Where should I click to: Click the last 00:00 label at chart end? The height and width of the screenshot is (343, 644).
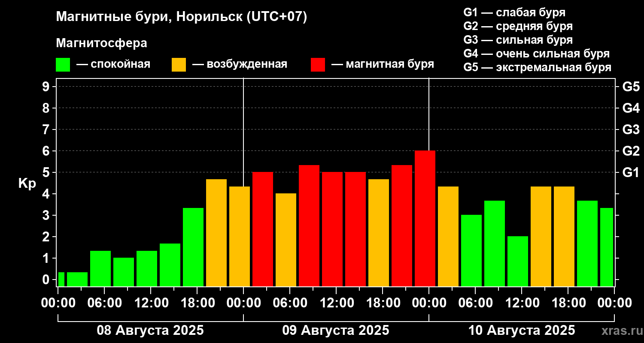click(x=614, y=303)
